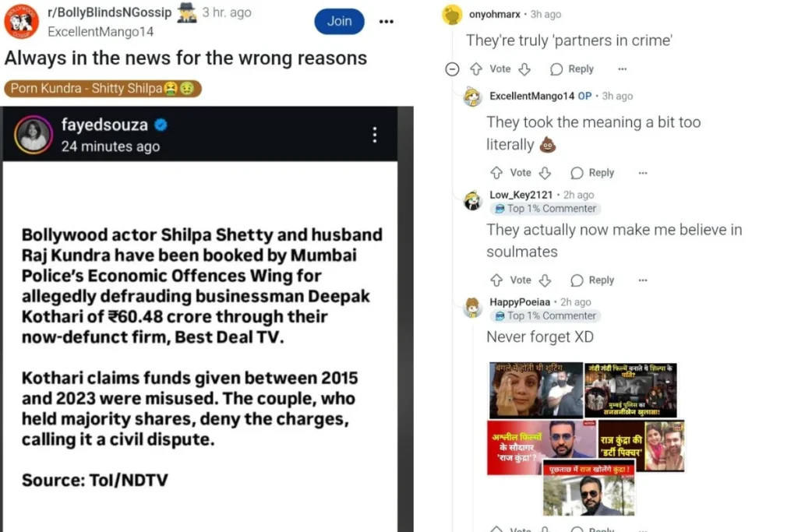Downvote the onyohmarx comment
The image size is (798, 532).
click(524, 69)
